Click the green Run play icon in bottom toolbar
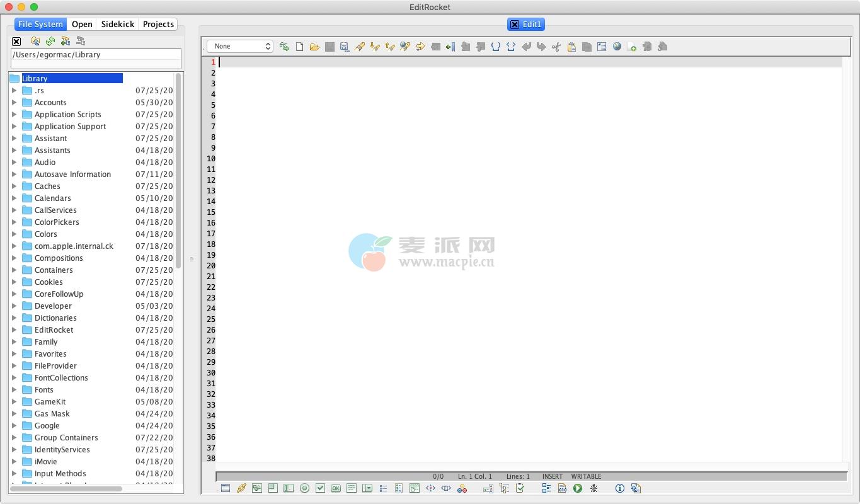The width and height of the screenshot is (860, 504). point(578,488)
